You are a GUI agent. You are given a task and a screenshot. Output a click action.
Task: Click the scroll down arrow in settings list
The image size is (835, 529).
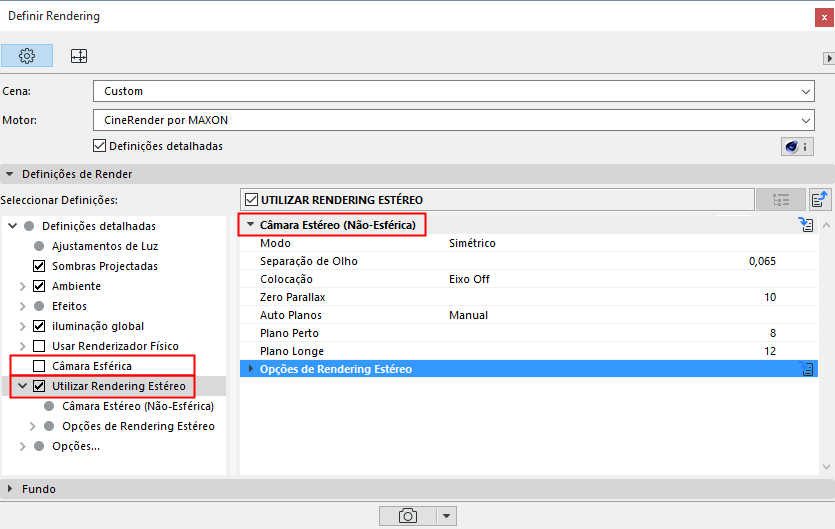point(826,467)
